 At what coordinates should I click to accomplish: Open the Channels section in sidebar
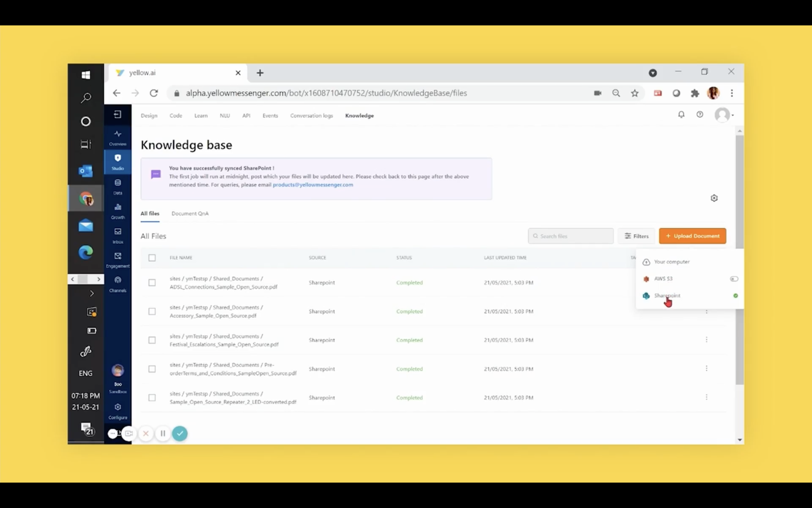(x=118, y=284)
